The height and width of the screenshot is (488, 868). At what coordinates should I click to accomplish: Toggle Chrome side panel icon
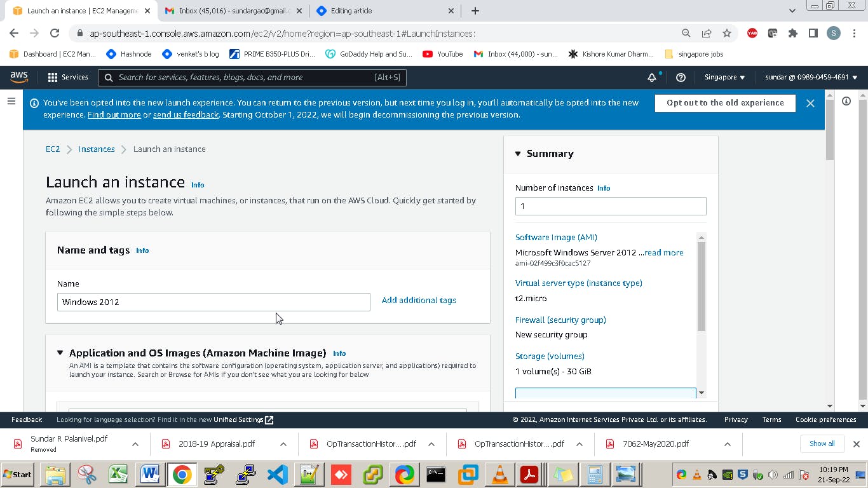coord(813,33)
